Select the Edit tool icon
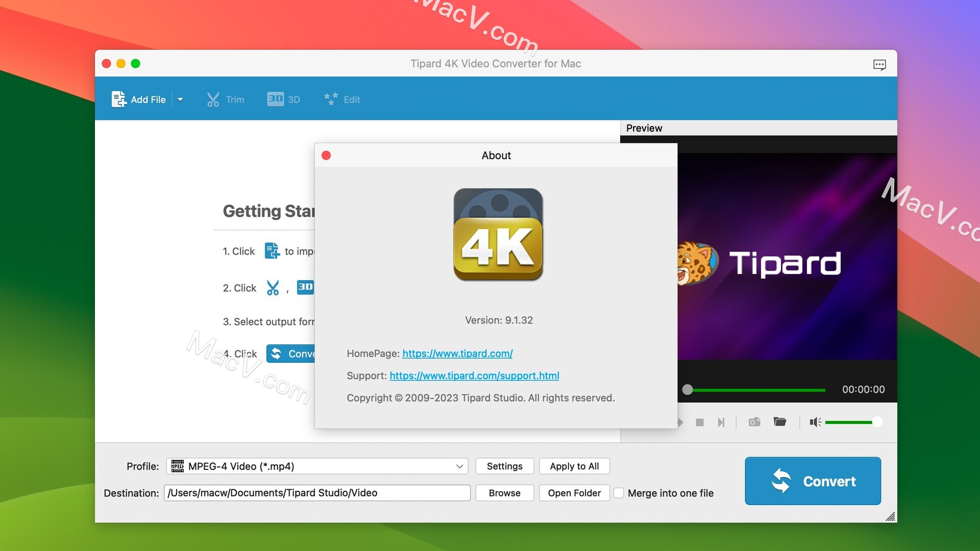Viewport: 980px width, 551px height. 330,98
